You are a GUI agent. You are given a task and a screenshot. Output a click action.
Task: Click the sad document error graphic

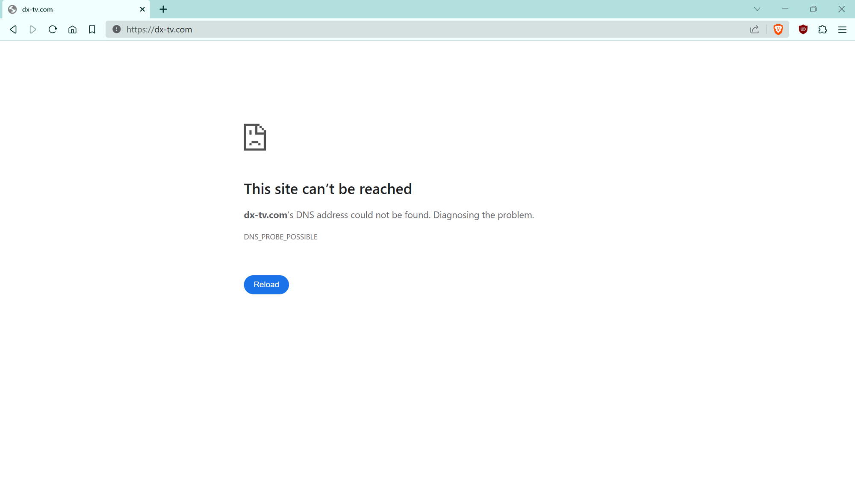(x=255, y=137)
